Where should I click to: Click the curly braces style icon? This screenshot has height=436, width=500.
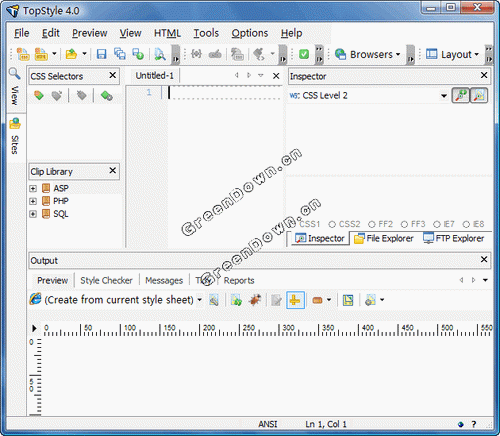(x=196, y=54)
